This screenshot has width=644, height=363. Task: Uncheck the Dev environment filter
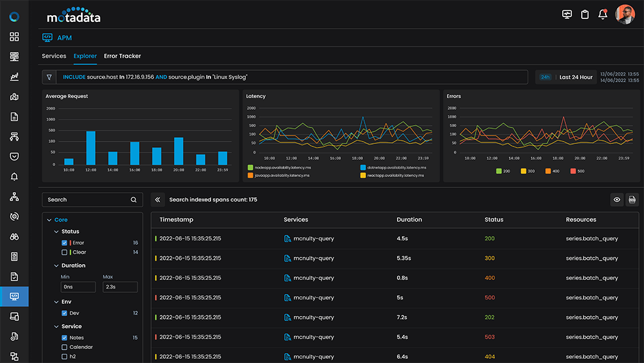pos(64,312)
